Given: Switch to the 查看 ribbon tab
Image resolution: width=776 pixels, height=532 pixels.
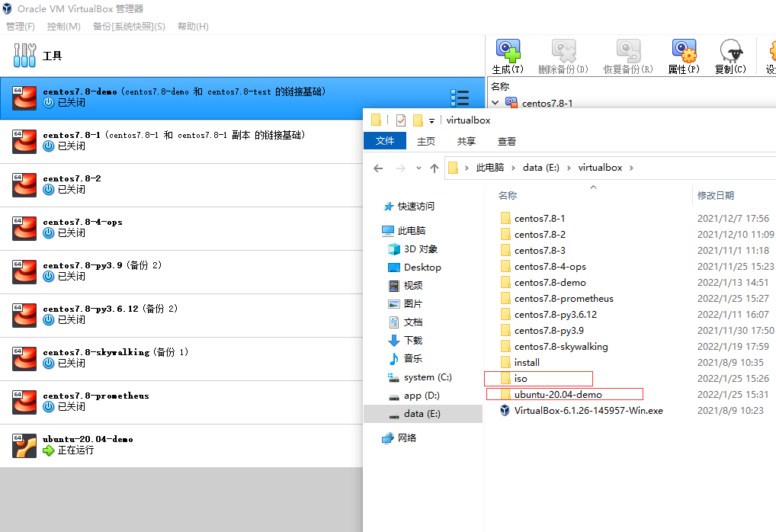Looking at the screenshot, I should (x=506, y=142).
